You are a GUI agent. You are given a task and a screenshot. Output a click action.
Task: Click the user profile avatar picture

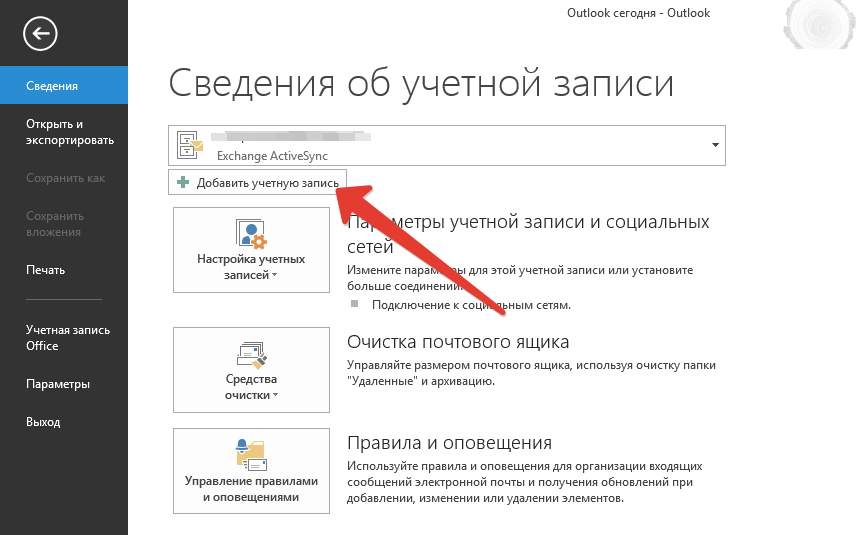818,24
